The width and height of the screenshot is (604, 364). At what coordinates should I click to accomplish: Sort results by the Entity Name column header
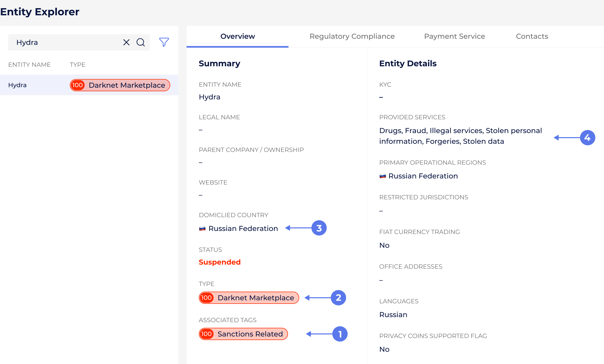click(x=29, y=64)
